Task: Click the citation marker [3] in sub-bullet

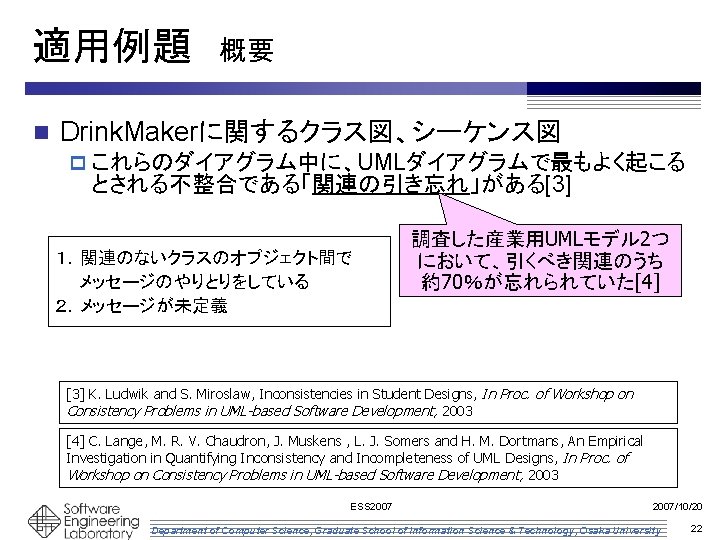Action: [x=558, y=185]
